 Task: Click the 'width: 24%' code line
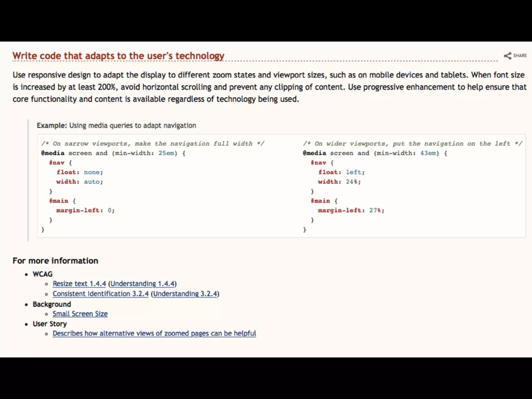point(339,182)
